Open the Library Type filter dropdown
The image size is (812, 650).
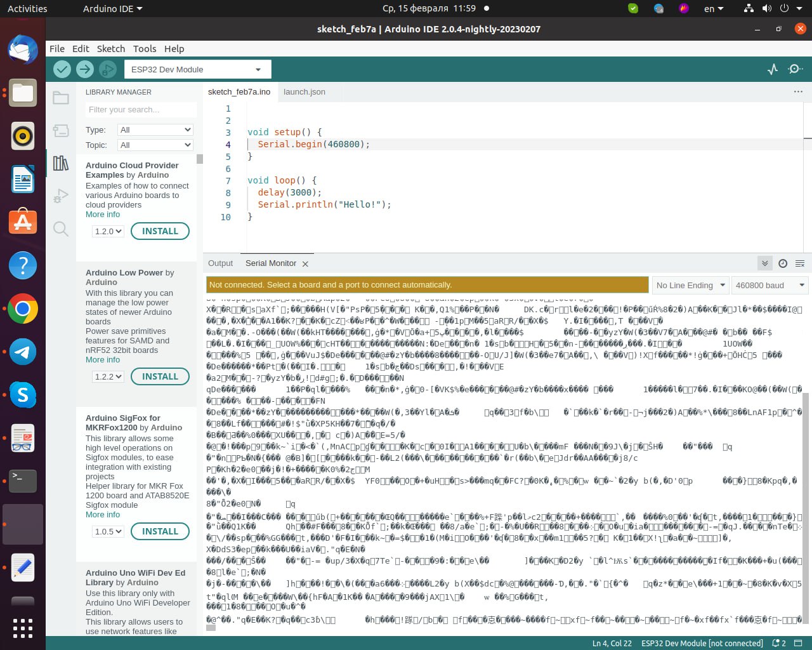pos(155,129)
